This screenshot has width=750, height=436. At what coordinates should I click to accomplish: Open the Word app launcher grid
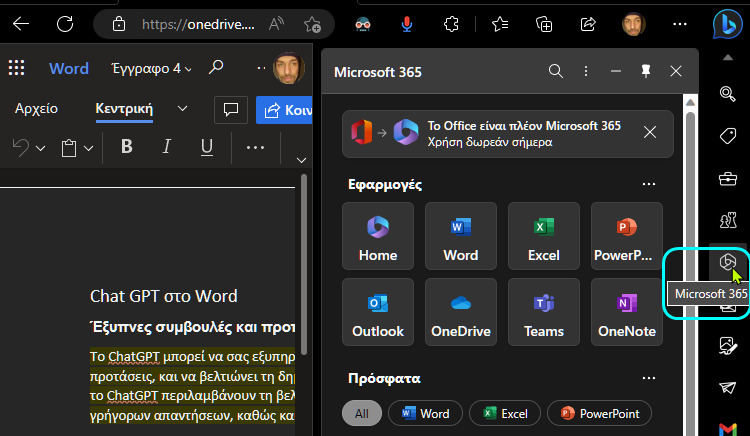(x=16, y=68)
